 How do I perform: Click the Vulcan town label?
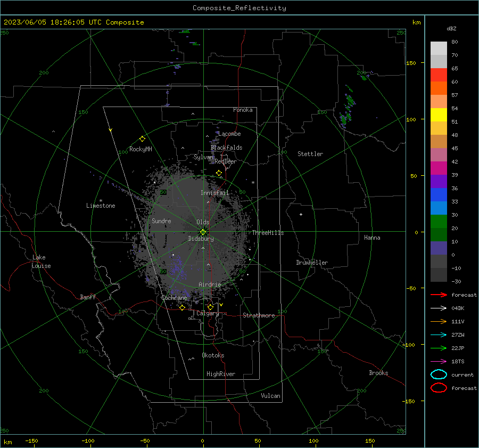(270, 396)
